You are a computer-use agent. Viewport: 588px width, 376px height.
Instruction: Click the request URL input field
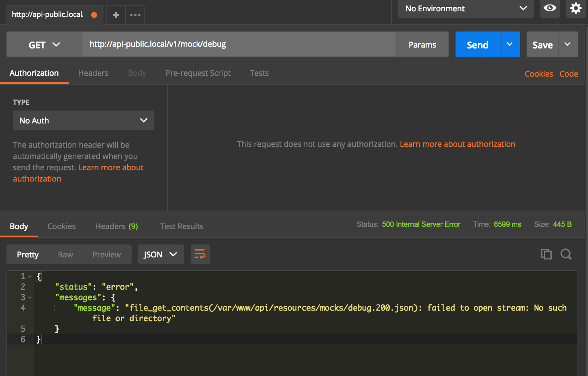[238, 44]
